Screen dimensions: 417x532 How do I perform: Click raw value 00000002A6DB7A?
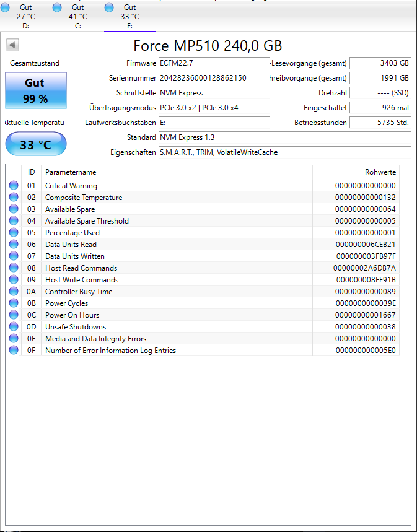point(364,268)
